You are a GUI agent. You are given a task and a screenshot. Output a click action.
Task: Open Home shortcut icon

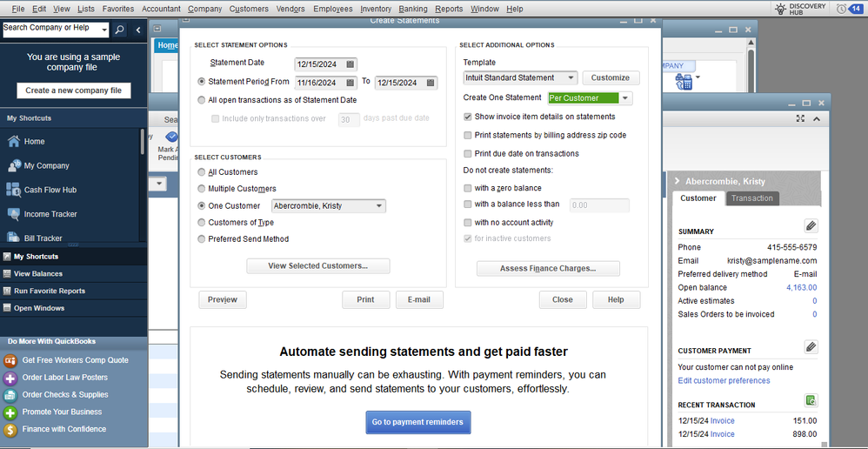(13, 141)
